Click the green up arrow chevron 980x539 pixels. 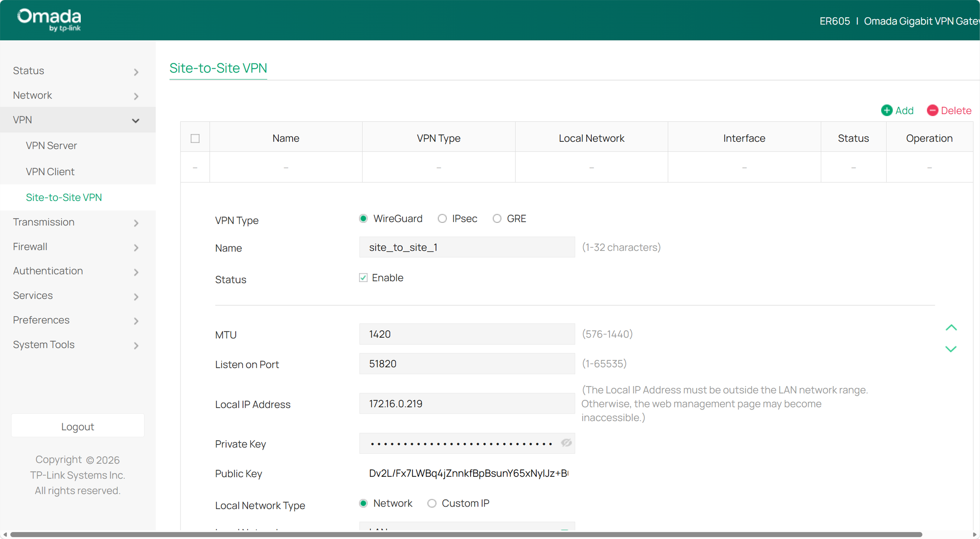(951, 328)
